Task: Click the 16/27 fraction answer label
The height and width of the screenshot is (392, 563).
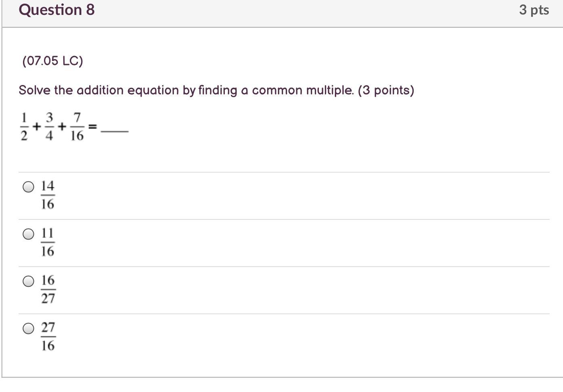Action: 48,289
